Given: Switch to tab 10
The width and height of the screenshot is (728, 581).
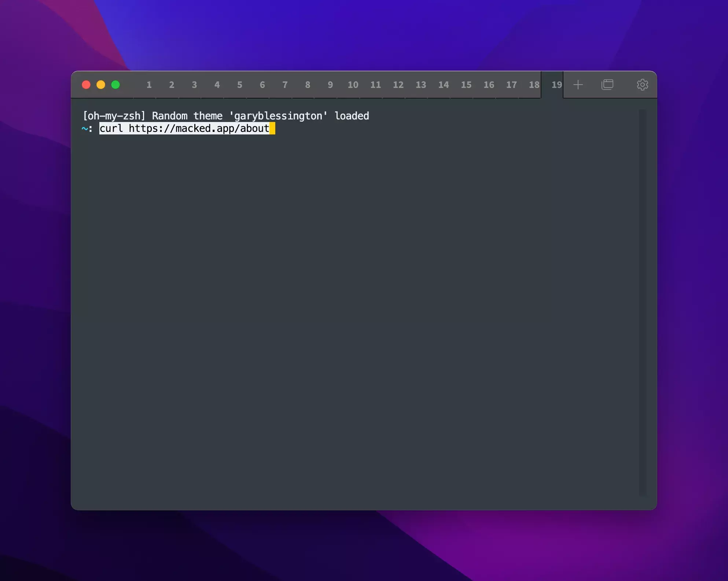Looking at the screenshot, I should (x=353, y=85).
